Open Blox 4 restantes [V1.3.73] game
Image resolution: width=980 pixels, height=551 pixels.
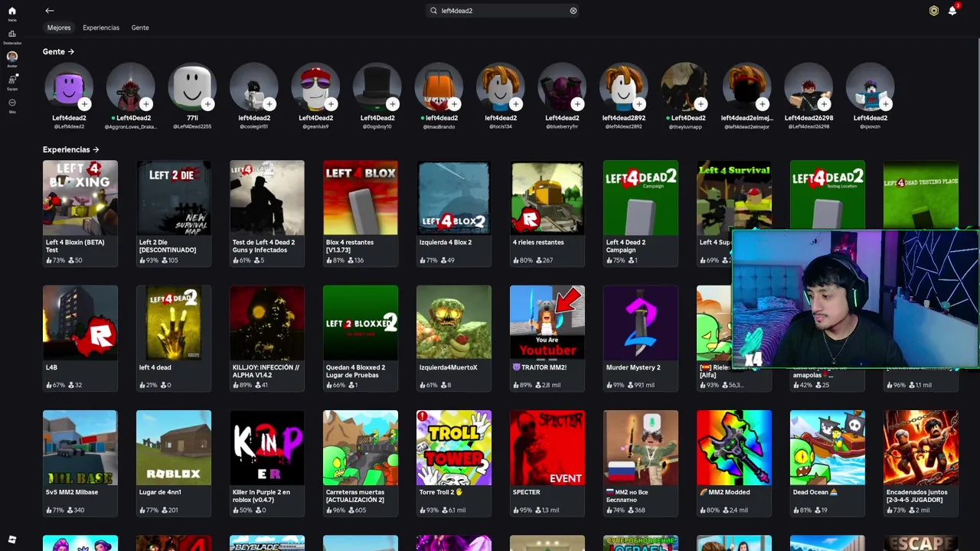(x=361, y=213)
